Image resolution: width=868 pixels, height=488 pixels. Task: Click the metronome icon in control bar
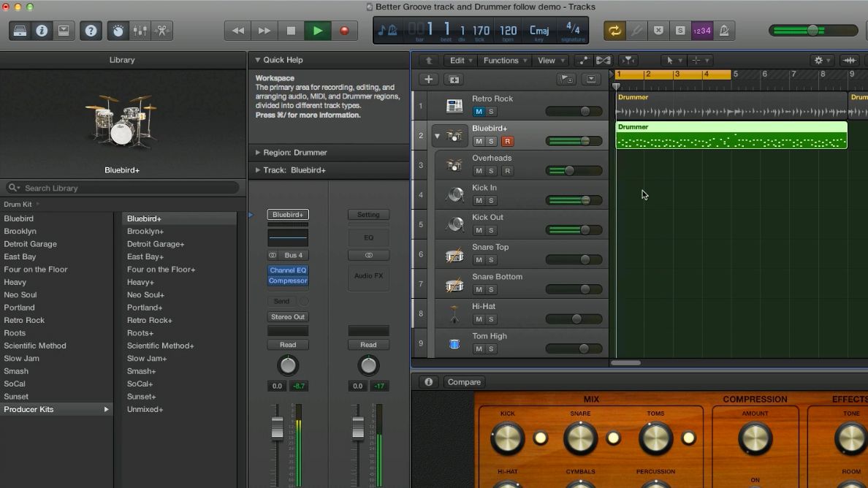coord(723,31)
